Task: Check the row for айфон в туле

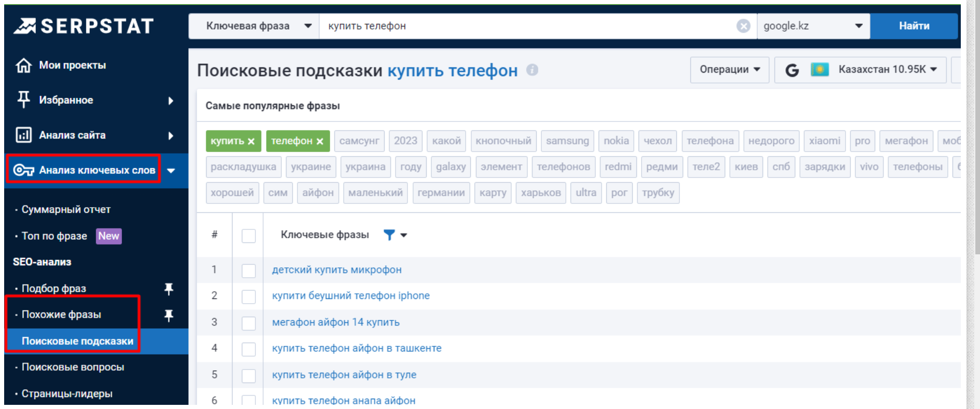Action: pyautogui.click(x=249, y=375)
